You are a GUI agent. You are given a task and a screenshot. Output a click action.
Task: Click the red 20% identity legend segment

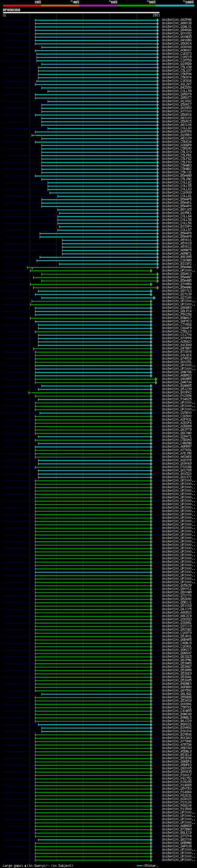[x=22, y=6]
